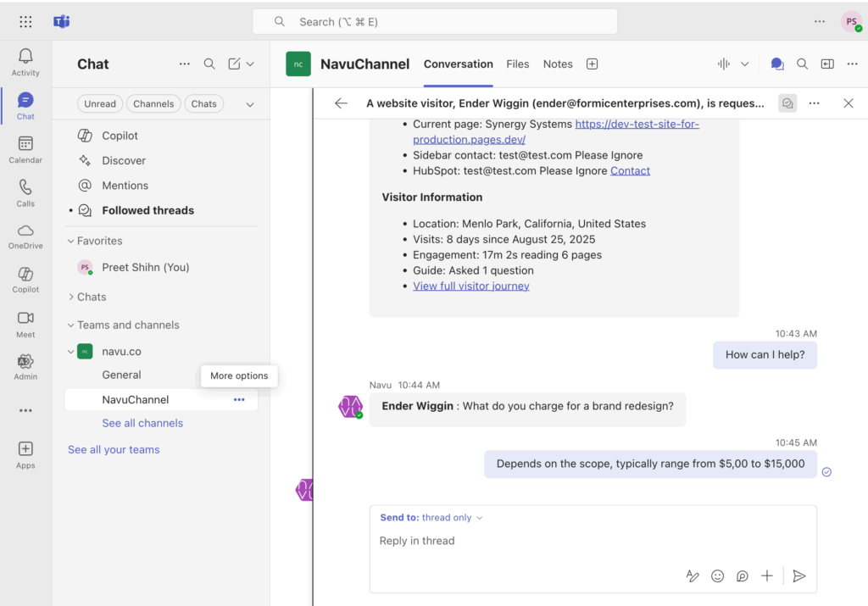Go back using the thread back arrow

coord(341,103)
